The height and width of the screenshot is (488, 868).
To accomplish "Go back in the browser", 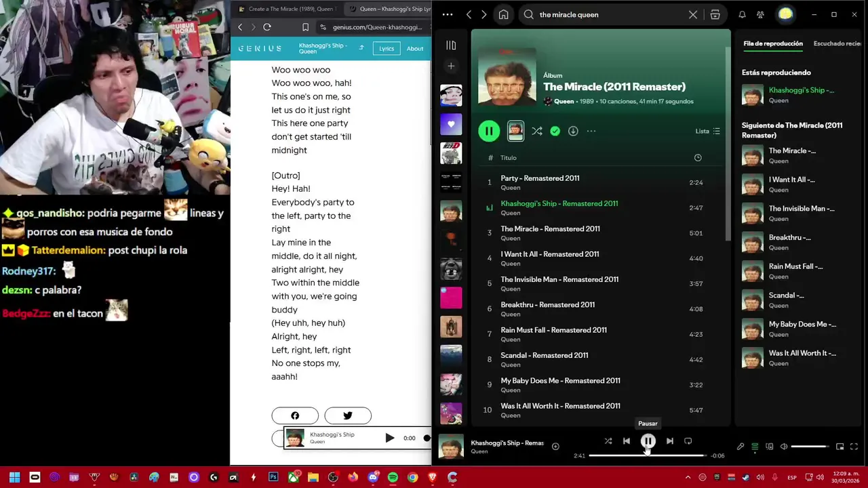I will [240, 27].
